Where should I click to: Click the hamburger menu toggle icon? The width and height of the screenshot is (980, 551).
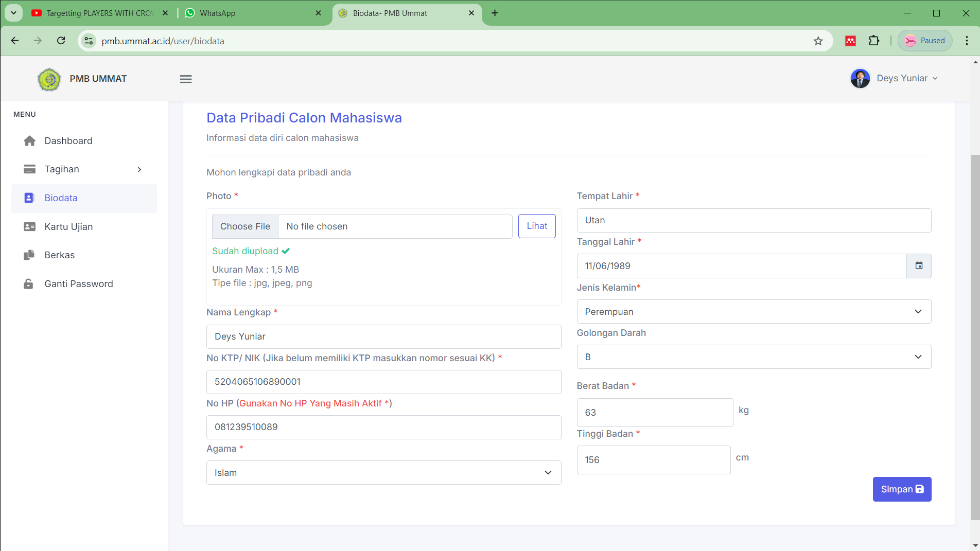pos(186,79)
